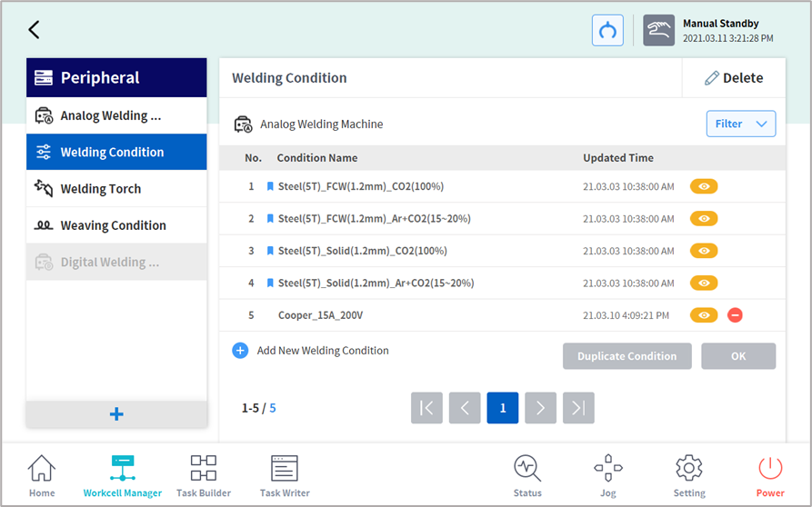Jump to last page of conditions
Viewport: 812px width, 507px height.
[578, 408]
